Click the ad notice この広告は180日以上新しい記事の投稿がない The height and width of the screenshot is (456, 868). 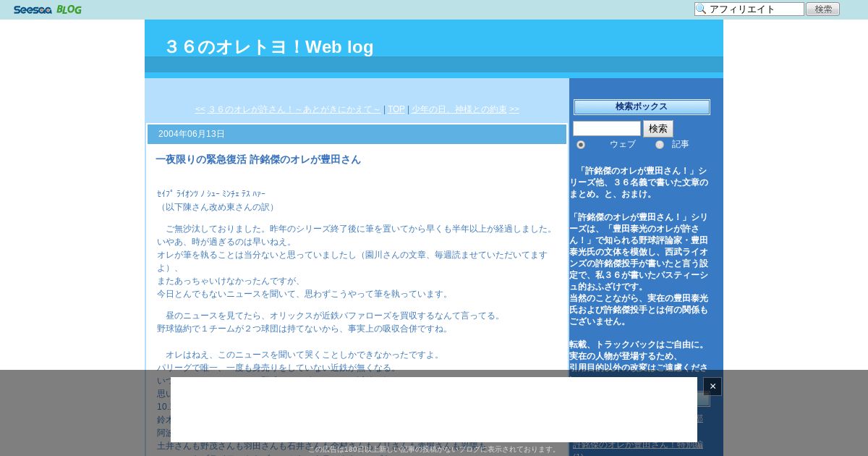click(x=433, y=449)
